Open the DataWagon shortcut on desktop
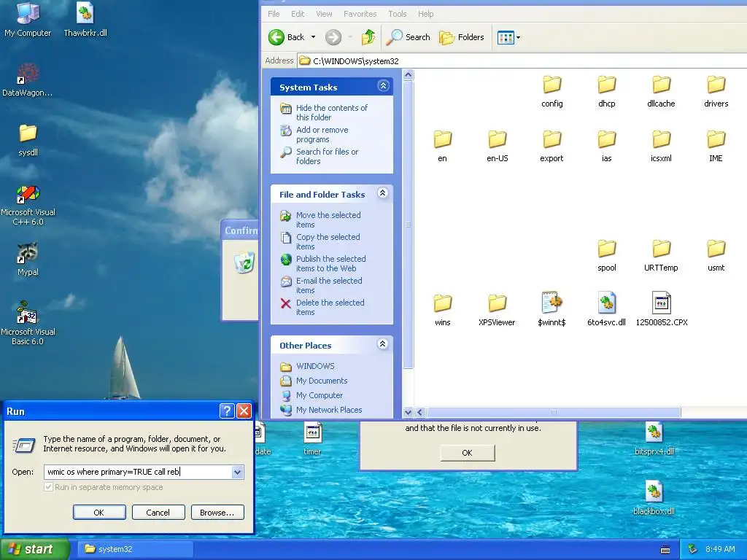Screen dimensions: 747x560 click(28, 79)
